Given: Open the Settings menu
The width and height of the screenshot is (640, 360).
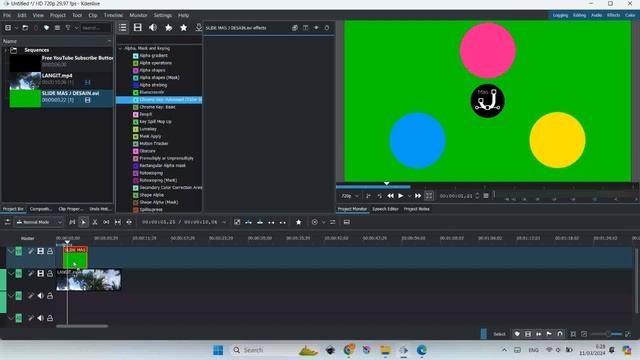Looking at the screenshot, I should (x=162, y=15).
